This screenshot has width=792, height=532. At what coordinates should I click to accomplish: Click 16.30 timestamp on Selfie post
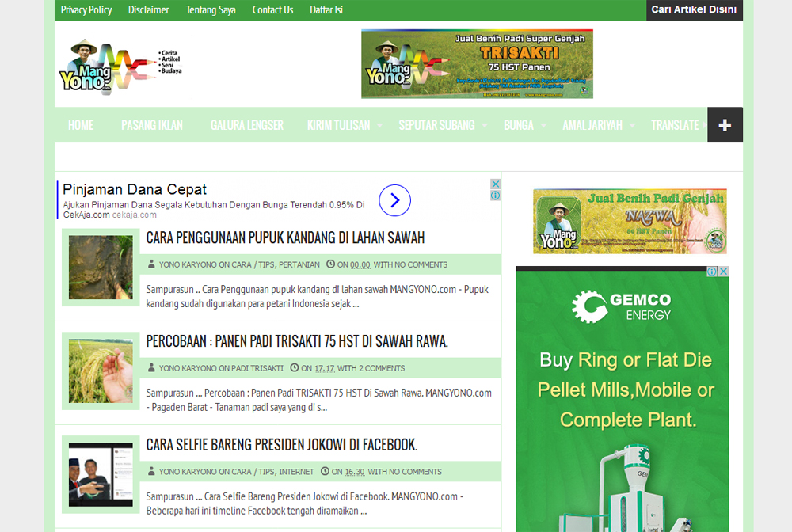(x=355, y=471)
